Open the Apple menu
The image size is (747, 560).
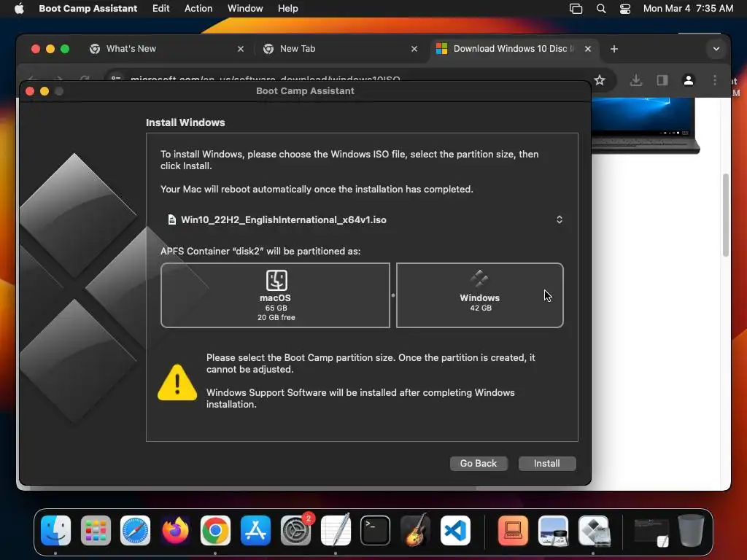19,9
